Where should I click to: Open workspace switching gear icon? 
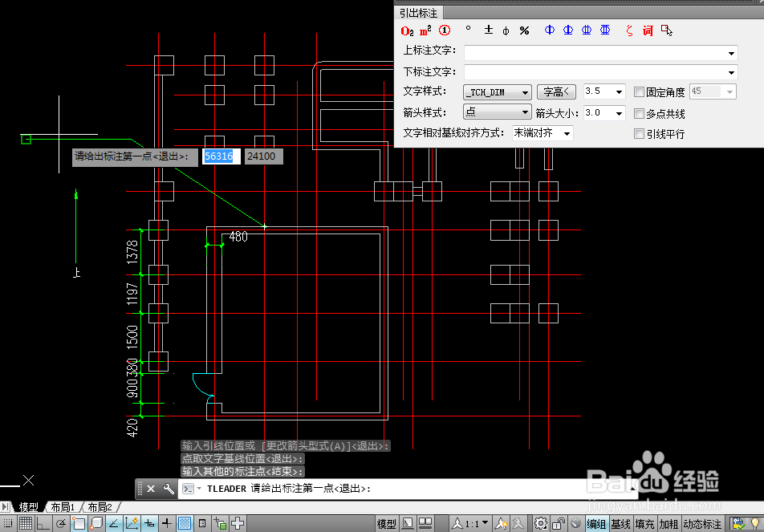(540, 524)
